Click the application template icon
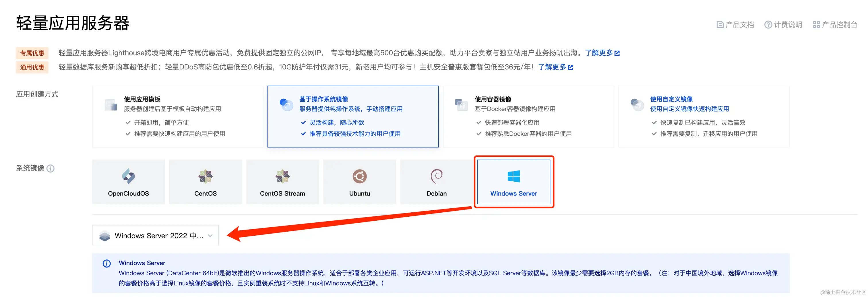The image size is (868, 297). 111,105
